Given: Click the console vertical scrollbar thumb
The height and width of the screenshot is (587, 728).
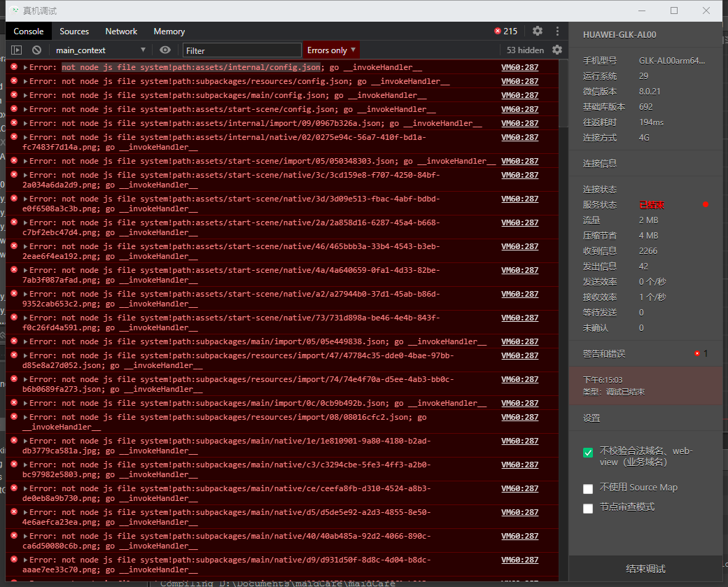Looking at the screenshot, I should (563, 93).
